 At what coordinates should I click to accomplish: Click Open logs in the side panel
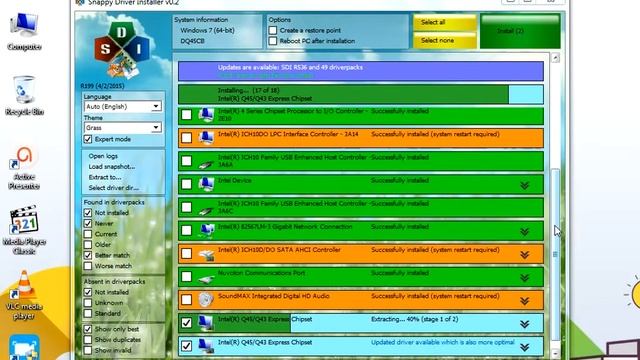(103, 156)
